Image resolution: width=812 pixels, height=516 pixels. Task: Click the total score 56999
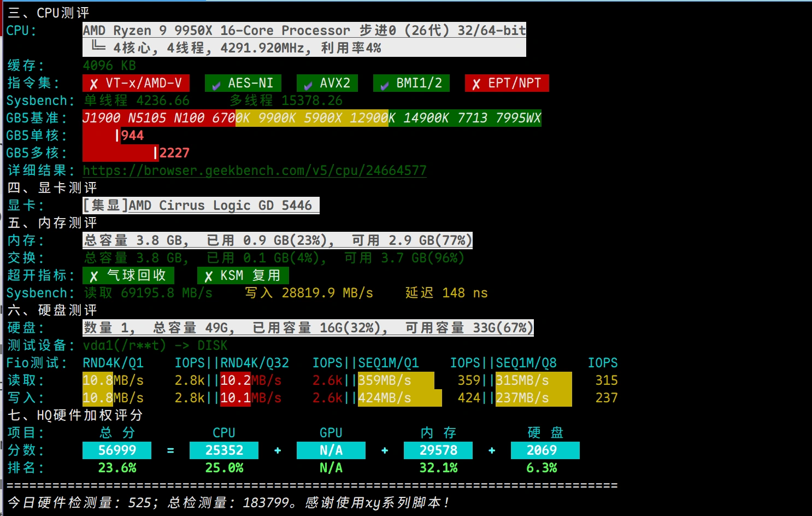tap(117, 450)
